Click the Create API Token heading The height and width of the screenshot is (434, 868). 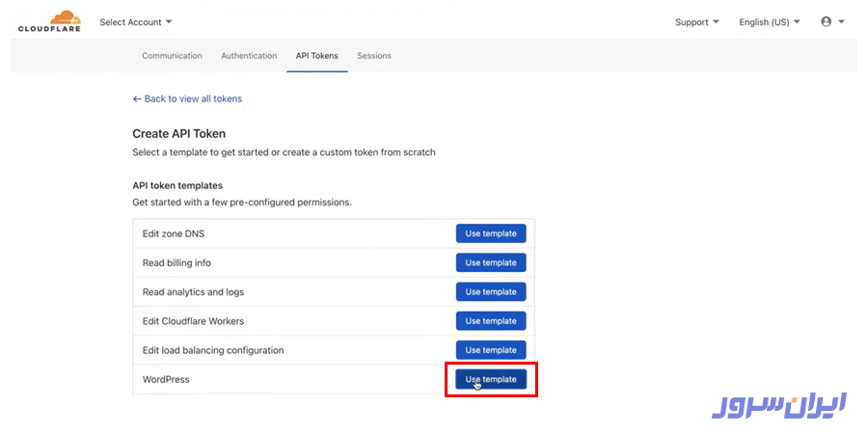pyautogui.click(x=178, y=134)
